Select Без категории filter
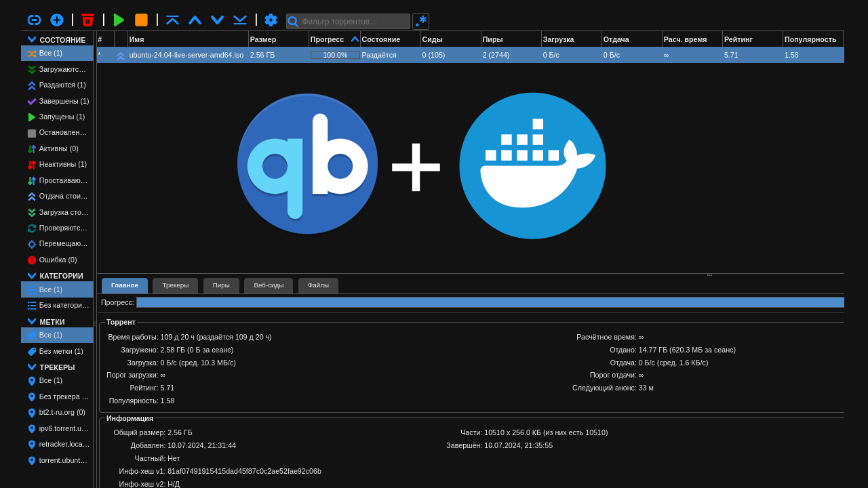The height and width of the screenshot is (488, 868). 57,305
